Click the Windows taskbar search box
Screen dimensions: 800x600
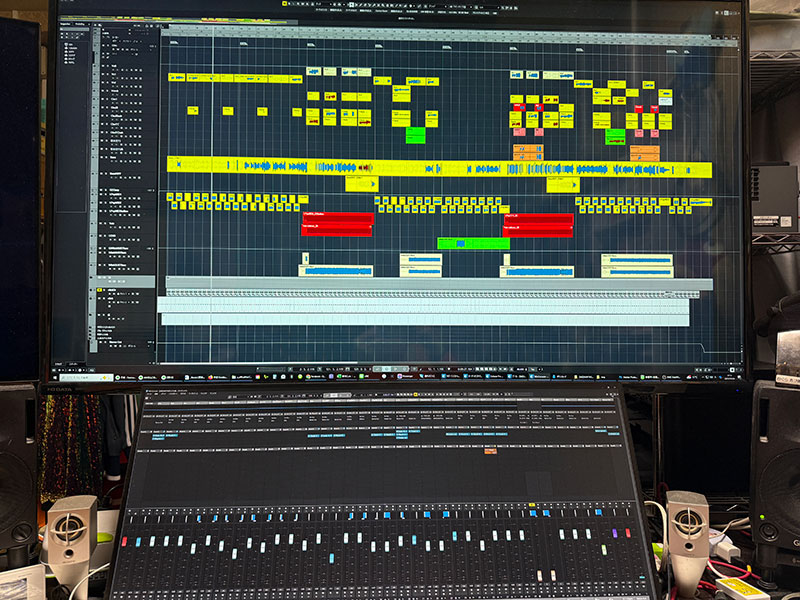[x=86, y=378]
